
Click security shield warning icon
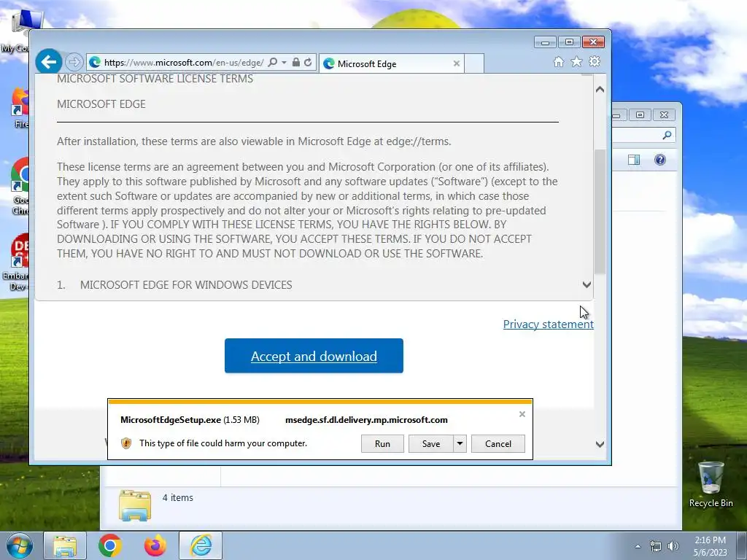point(126,443)
